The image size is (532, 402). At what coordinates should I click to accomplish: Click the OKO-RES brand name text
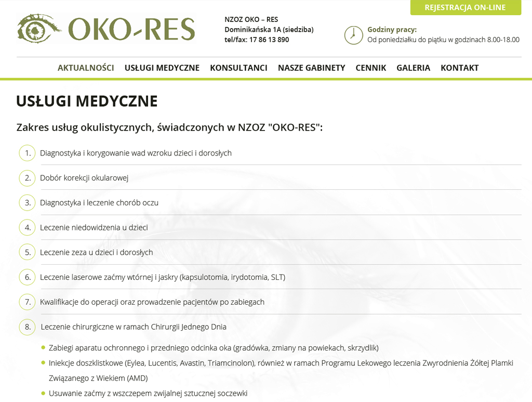pos(131,29)
